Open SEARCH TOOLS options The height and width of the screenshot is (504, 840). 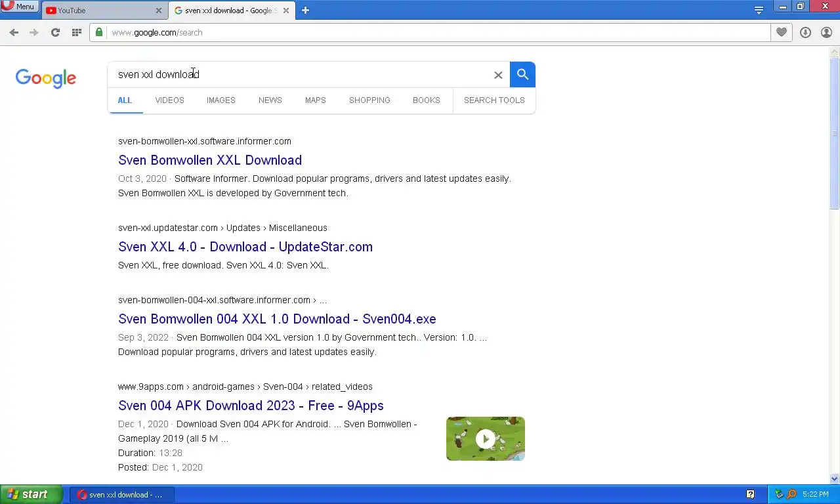click(x=494, y=100)
